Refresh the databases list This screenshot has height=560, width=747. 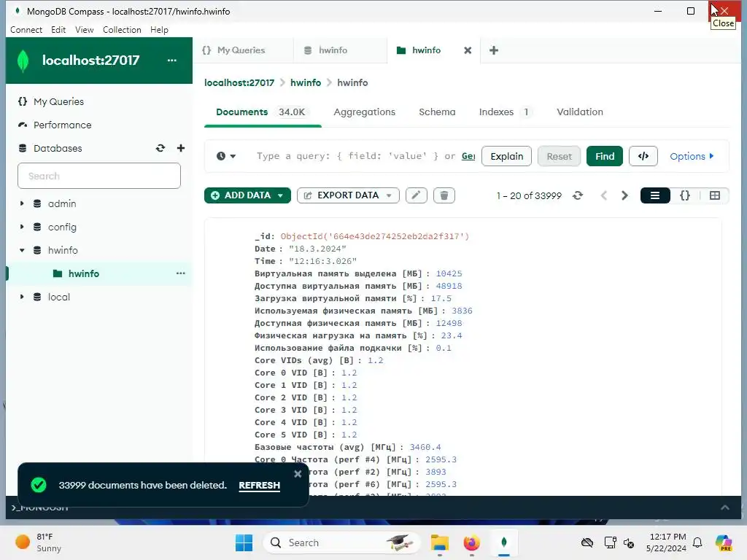[160, 148]
